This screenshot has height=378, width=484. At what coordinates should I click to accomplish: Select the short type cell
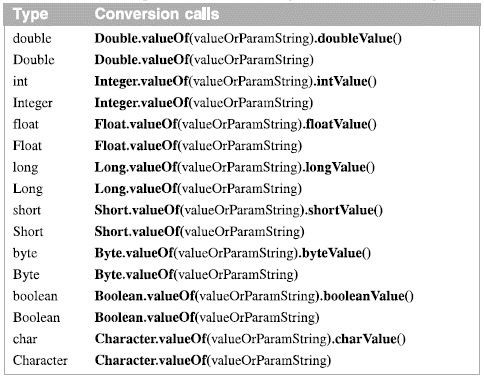27,210
